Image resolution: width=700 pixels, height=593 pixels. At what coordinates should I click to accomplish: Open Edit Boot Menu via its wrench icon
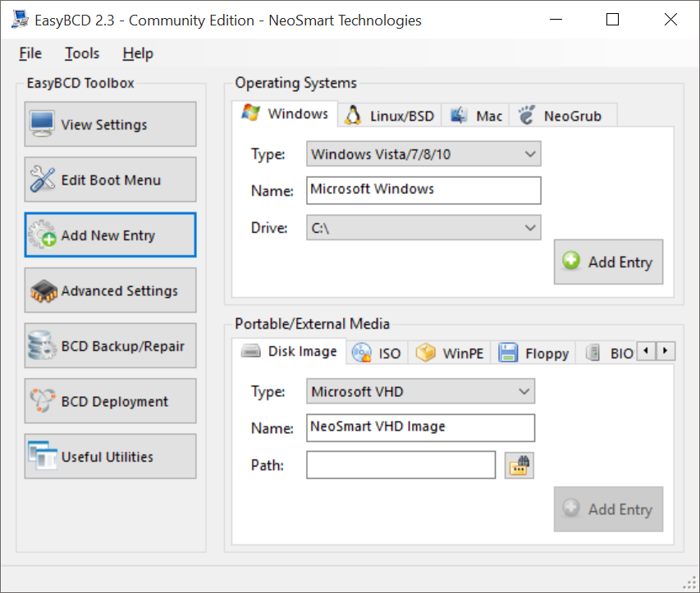(42, 179)
